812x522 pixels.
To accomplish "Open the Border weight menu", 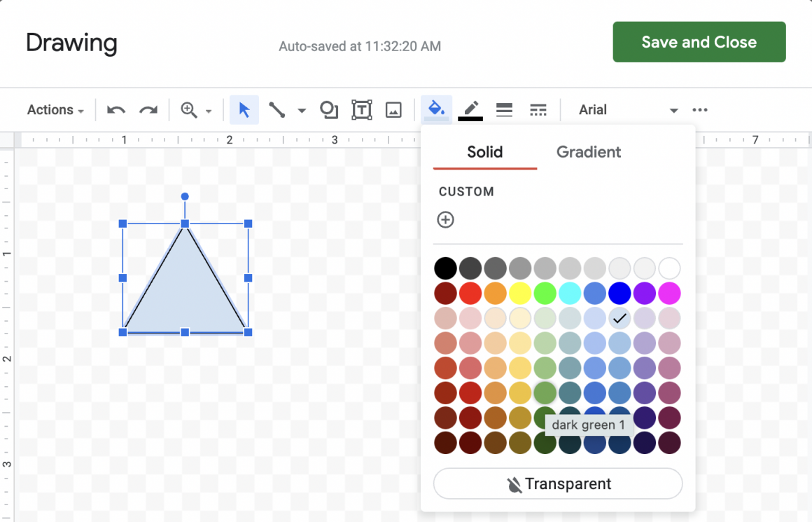I will (504, 109).
